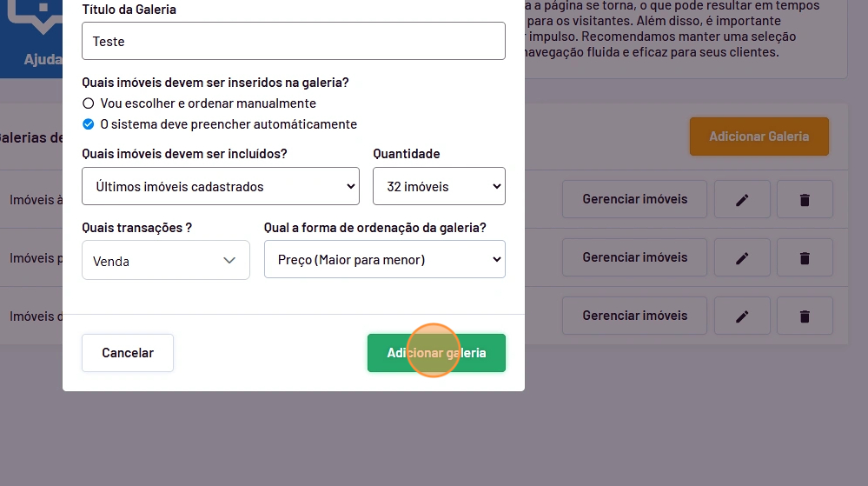Click the orange 'Adicionar Galeria' button
Image resolution: width=868 pixels, height=486 pixels.
pyautogui.click(x=759, y=136)
